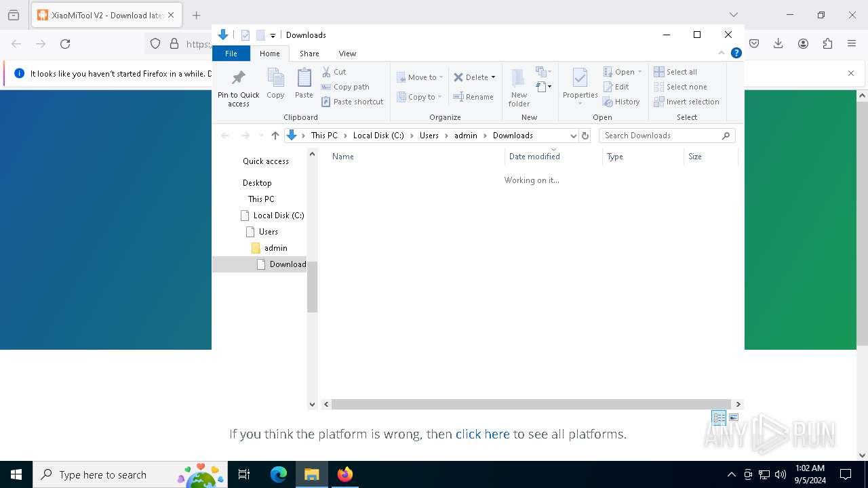
Task: Collapse the Explorer ribbon chevron
Action: pyautogui.click(x=722, y=53)
